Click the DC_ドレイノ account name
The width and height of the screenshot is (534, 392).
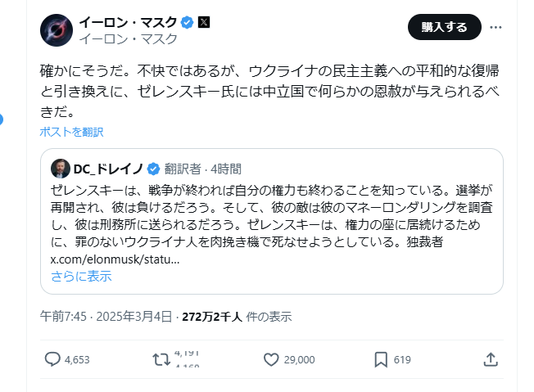point(108,169)
